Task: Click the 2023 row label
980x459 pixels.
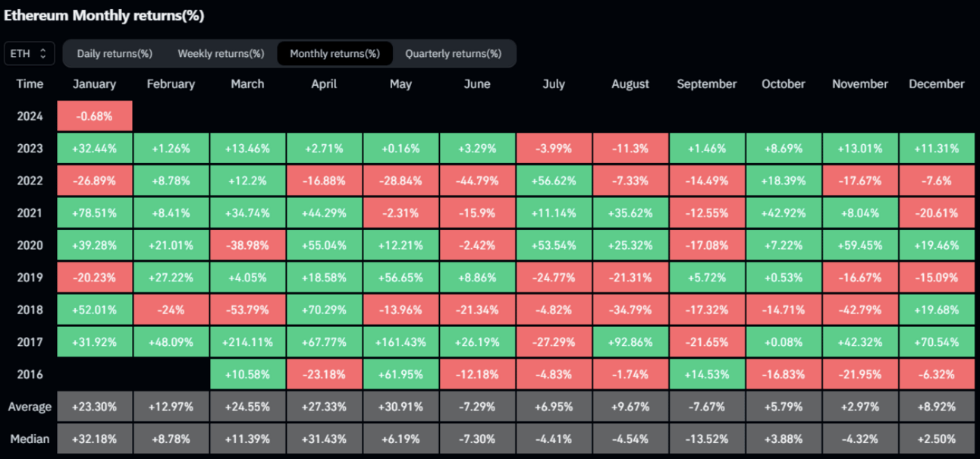Action: click(30, 149)
